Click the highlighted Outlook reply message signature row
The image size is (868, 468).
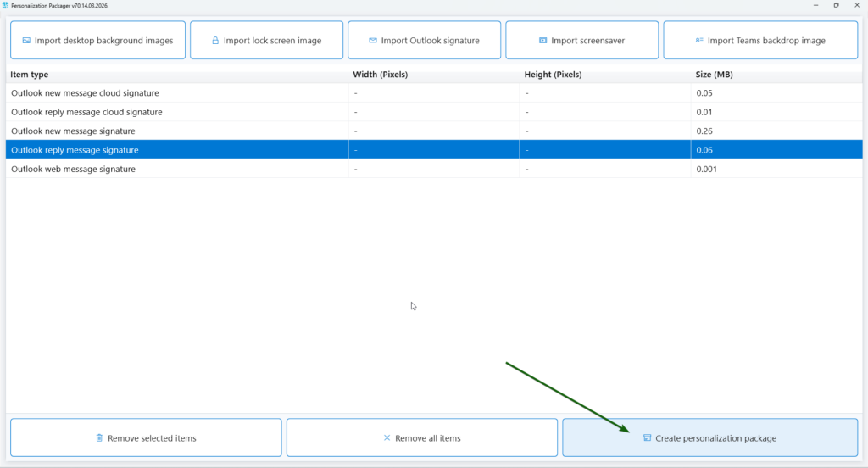click(x=75, y=150)
